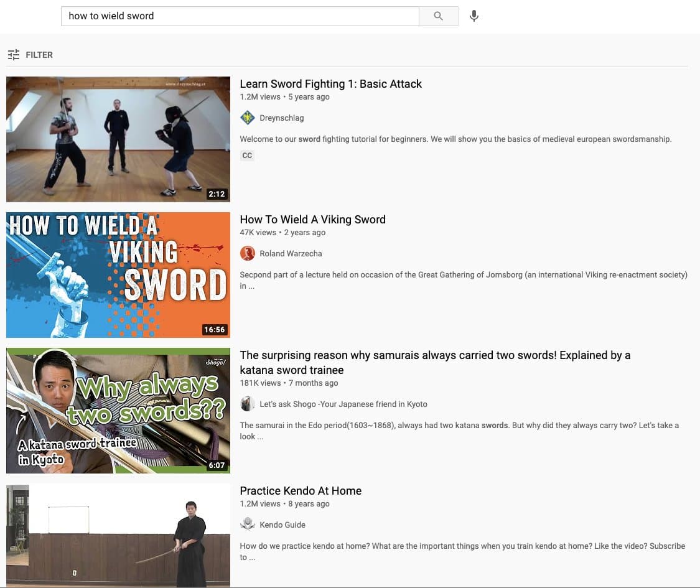Open 'Practice Kendo At Home' video title

click(x=301, y=491)
